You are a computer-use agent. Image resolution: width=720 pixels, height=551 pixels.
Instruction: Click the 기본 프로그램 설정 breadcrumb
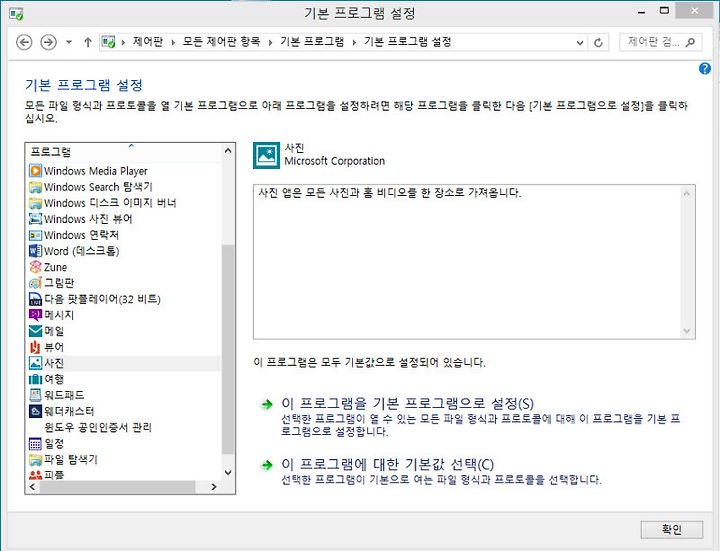tap(408, 42)
